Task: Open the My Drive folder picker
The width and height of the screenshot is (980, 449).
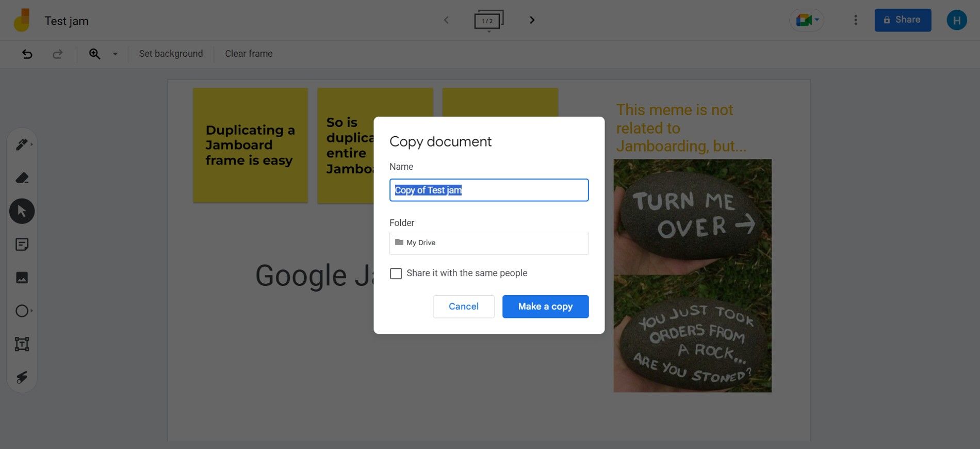Action: coord(489,243)
